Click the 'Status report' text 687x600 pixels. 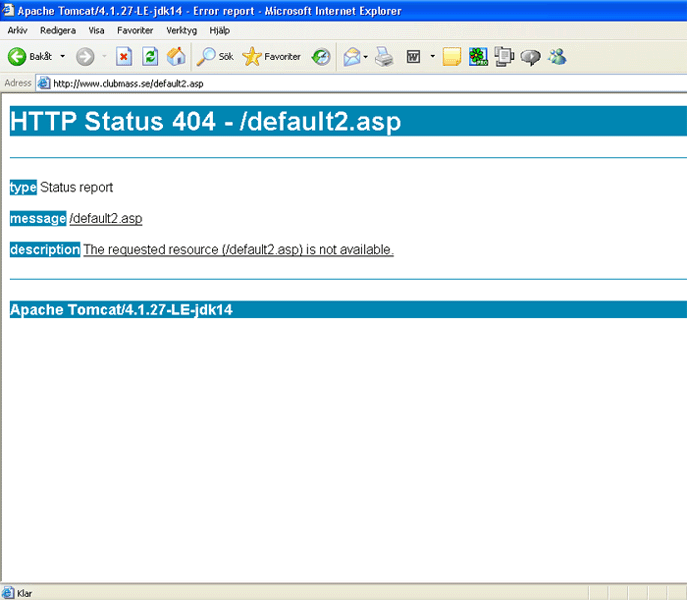coord(76,187)
